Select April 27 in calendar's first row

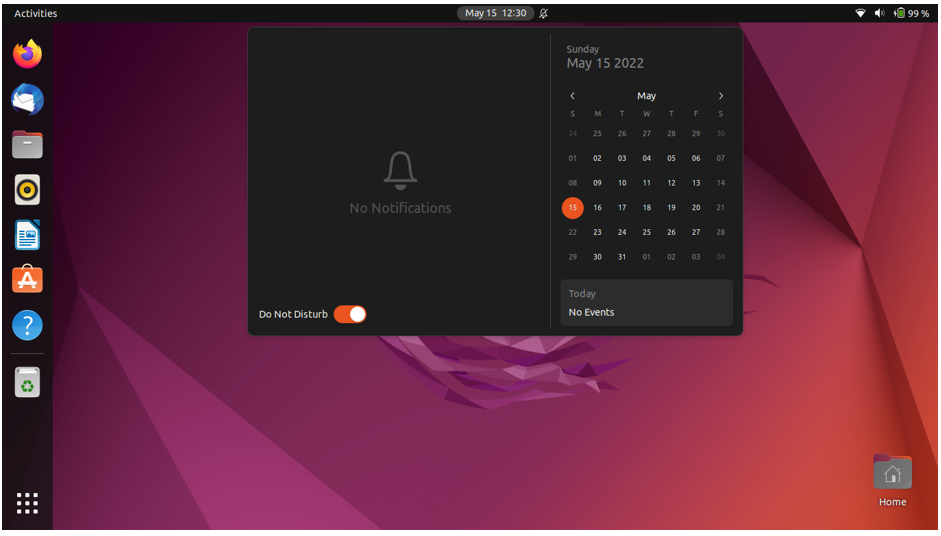pos(646,134)
